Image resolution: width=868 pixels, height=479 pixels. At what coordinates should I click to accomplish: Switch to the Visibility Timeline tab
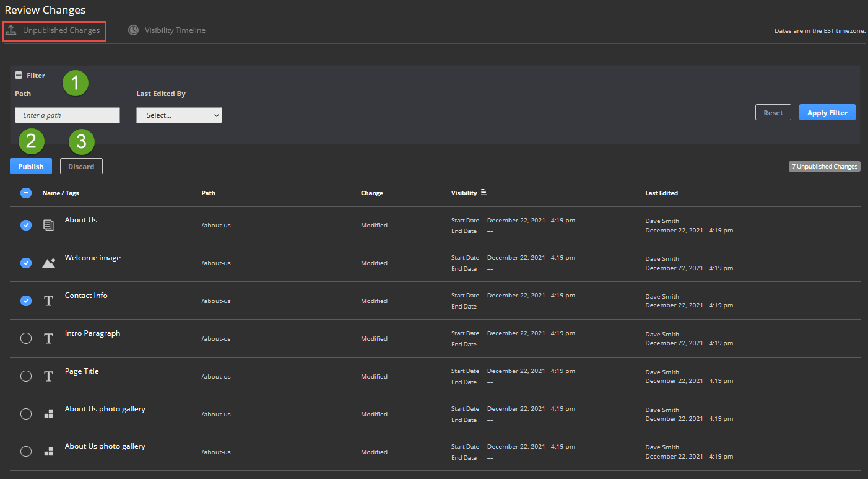click(x=175, y=30)
